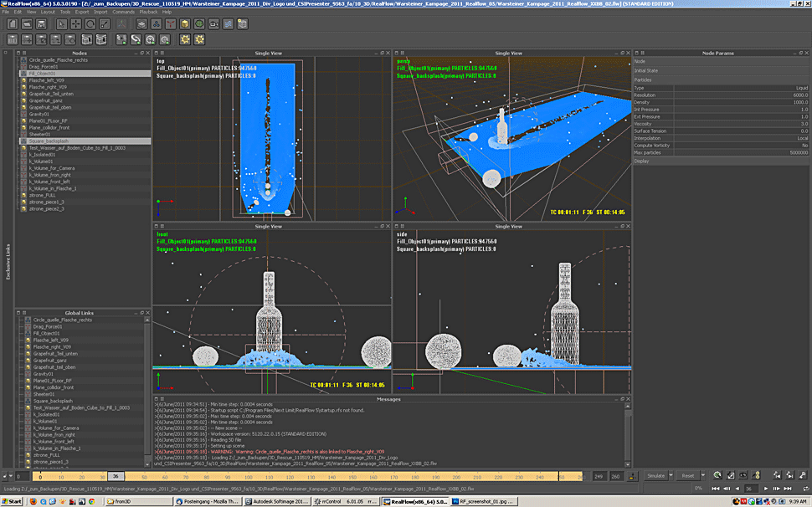Select the arrow selection tool in toolbar
The width and height of the screenshot is (812, 507).
63,24
